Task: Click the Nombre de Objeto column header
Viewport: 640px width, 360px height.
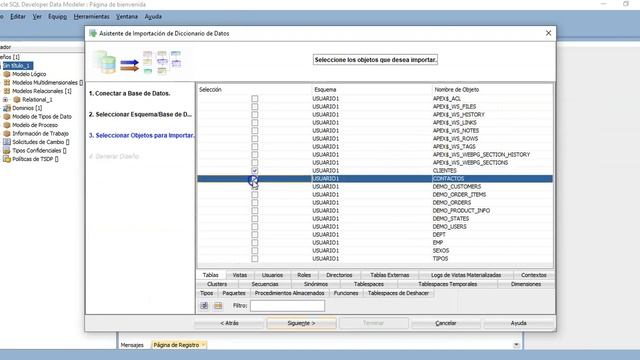Action: (x=493, y=89)
